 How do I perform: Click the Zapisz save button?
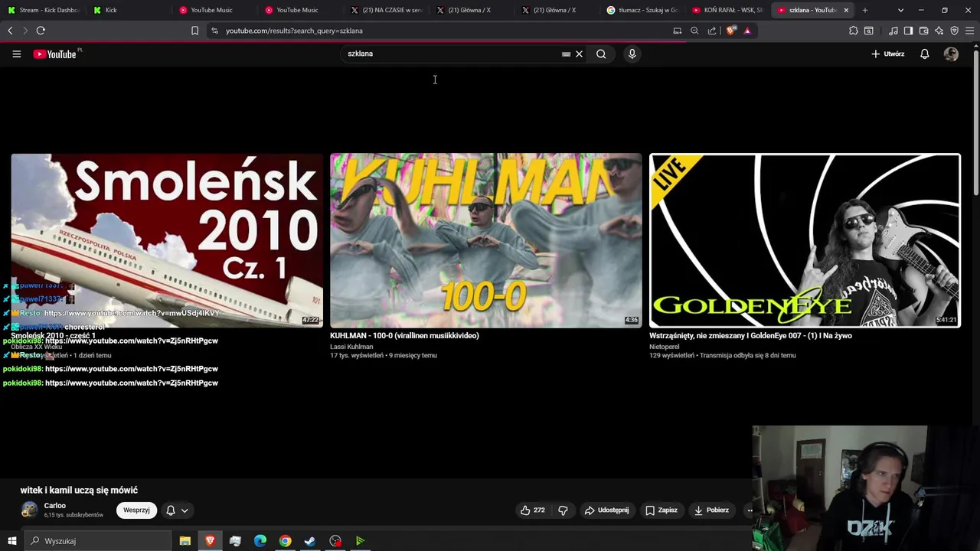coord(661,510)
